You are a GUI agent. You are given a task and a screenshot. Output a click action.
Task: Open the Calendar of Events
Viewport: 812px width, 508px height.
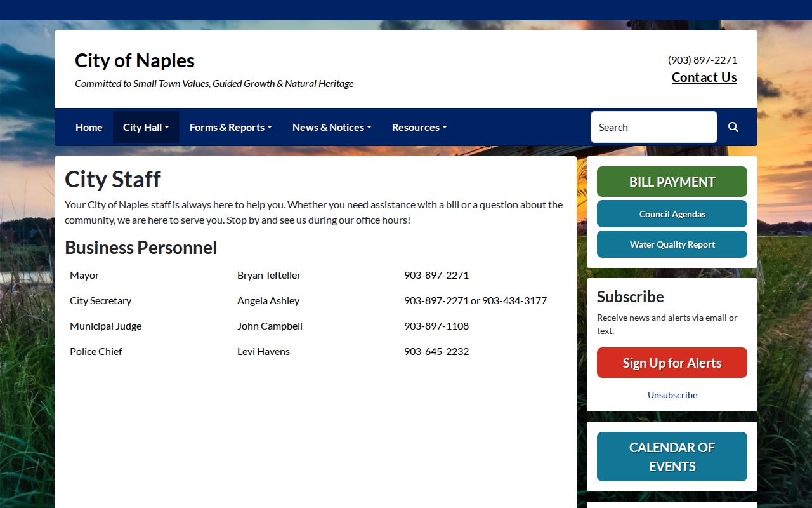[x=672, y=457]
